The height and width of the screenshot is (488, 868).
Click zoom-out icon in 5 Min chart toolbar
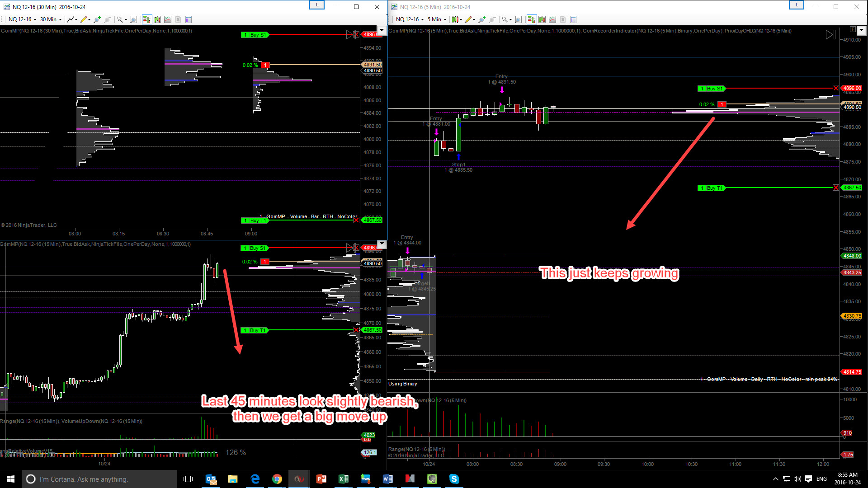coord(492,19)
